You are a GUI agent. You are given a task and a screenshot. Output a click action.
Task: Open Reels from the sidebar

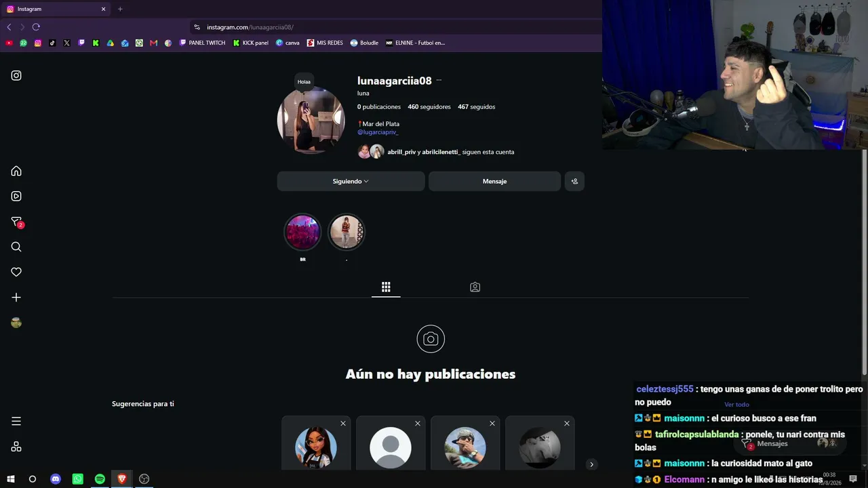tap(16, 196)
